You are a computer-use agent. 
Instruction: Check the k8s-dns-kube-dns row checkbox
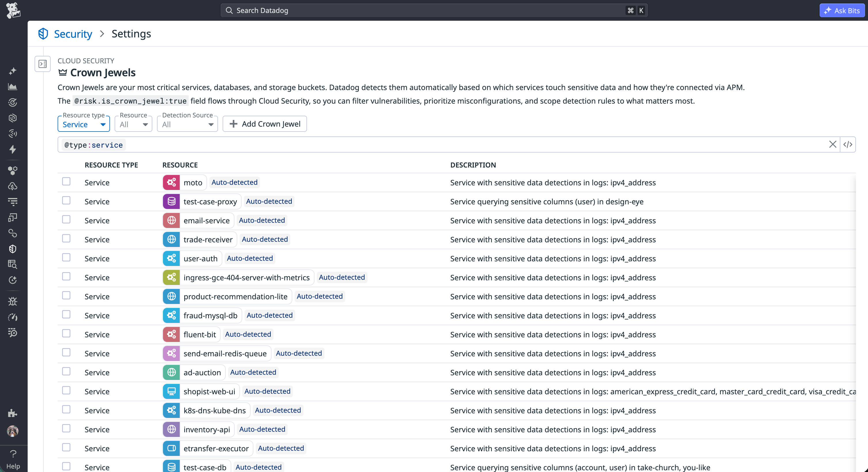[x=66, y=409]
